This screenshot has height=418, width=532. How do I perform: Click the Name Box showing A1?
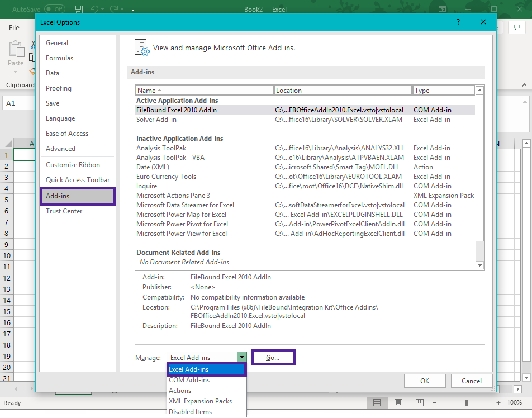[x=19, y=103]
